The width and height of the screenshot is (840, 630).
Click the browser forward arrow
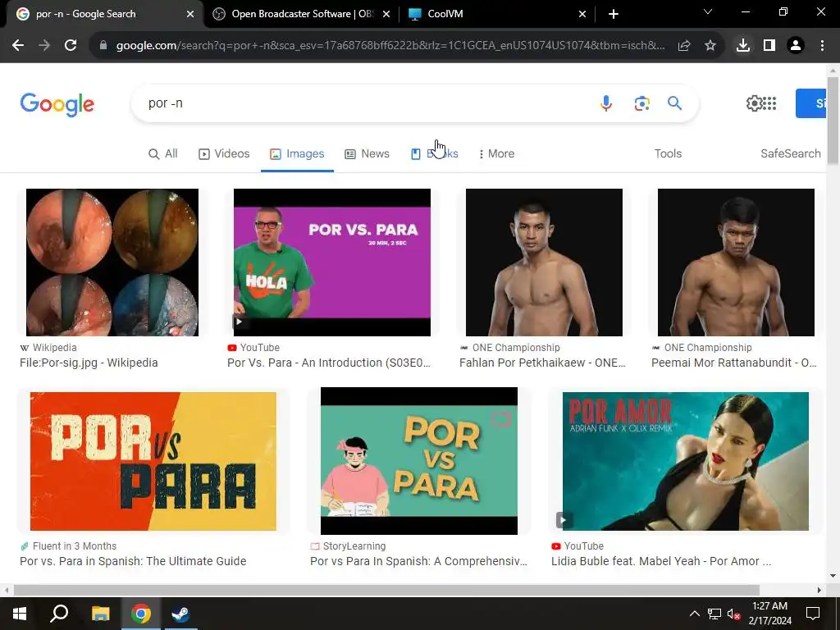pyautogui.click(x=44, y=46)
